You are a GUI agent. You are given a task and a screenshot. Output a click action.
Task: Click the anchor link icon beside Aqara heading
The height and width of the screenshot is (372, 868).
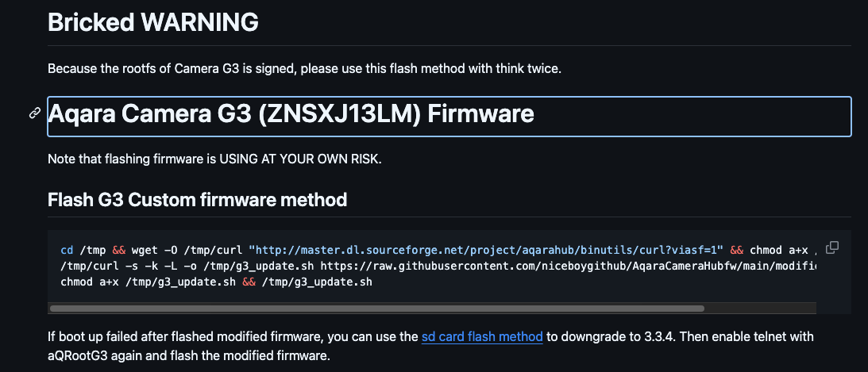coord(35,114)
